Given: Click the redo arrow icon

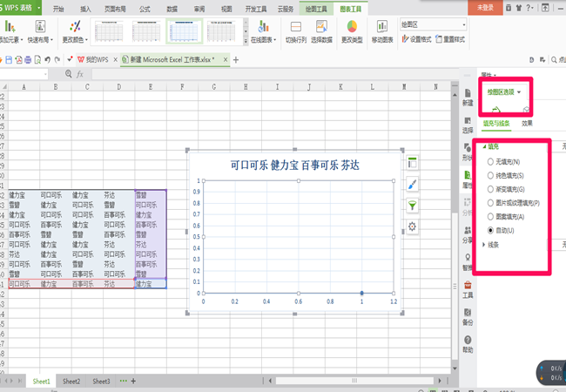Looking at the screenshot, I should (57, 60).
